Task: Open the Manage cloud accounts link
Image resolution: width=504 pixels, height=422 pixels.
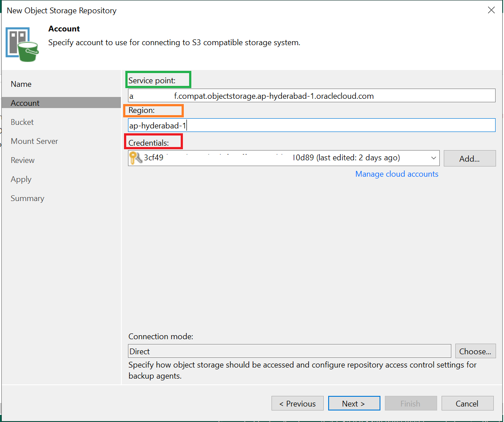Action: (396, 174)
